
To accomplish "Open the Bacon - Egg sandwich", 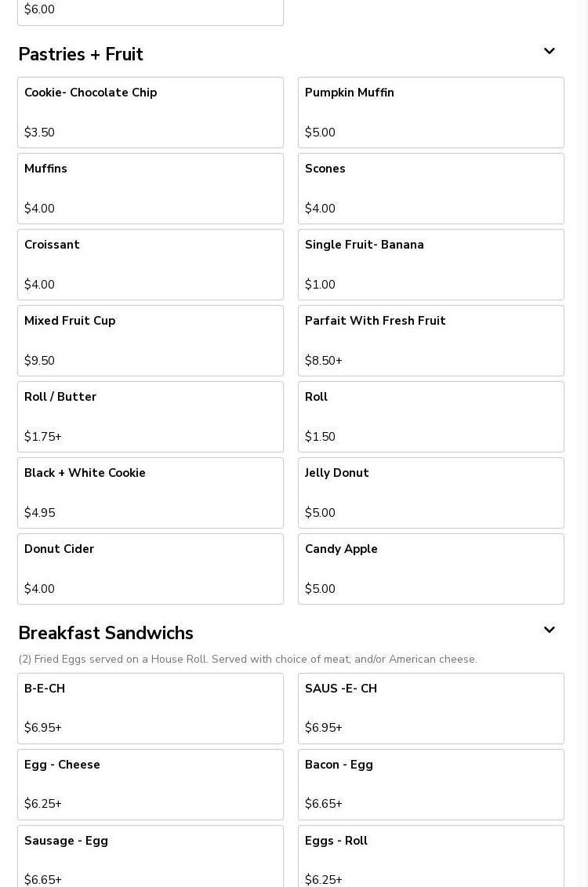I will click(431, 784).
